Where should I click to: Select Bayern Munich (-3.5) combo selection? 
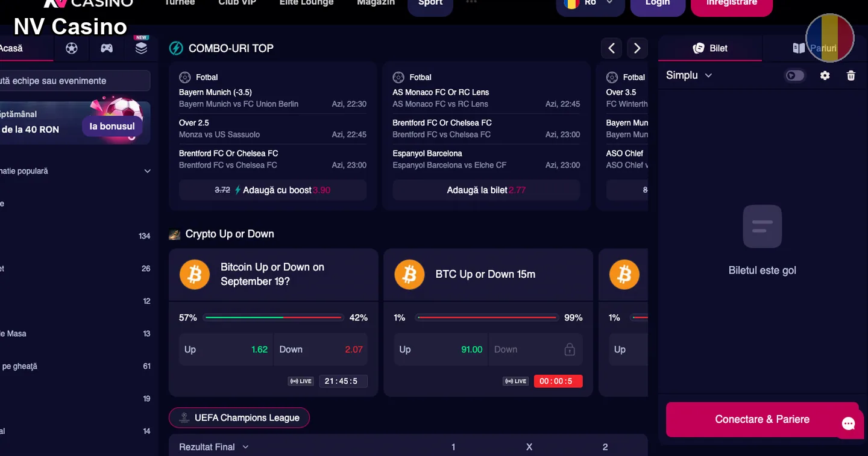click(x=272, y=98)
